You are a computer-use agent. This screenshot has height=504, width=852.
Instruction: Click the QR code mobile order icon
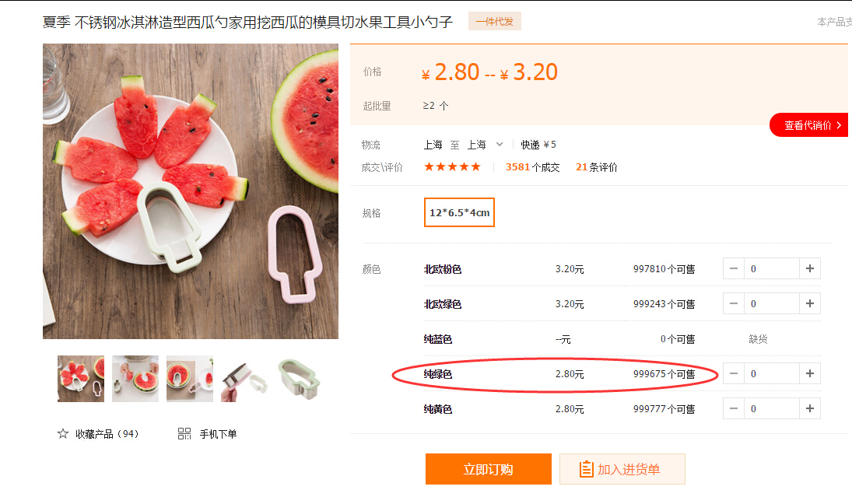[184, 434]
